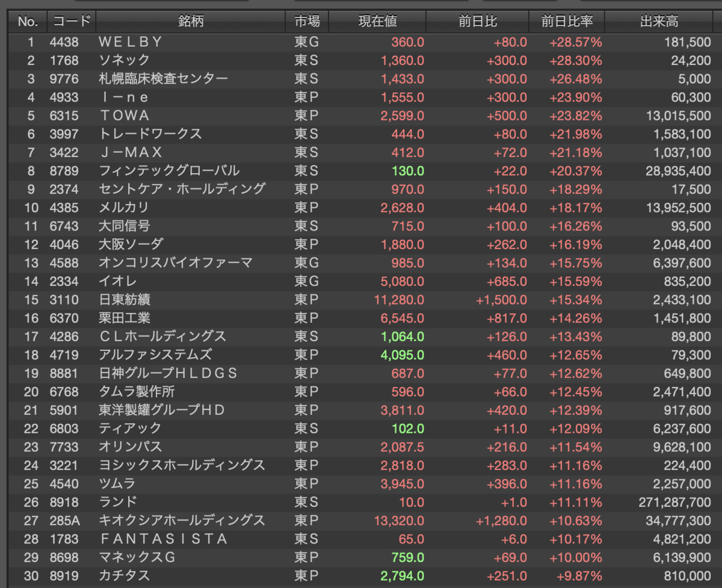Click 日東紡績 stock name
The image size is (722, 588).
tap(124, 299)
